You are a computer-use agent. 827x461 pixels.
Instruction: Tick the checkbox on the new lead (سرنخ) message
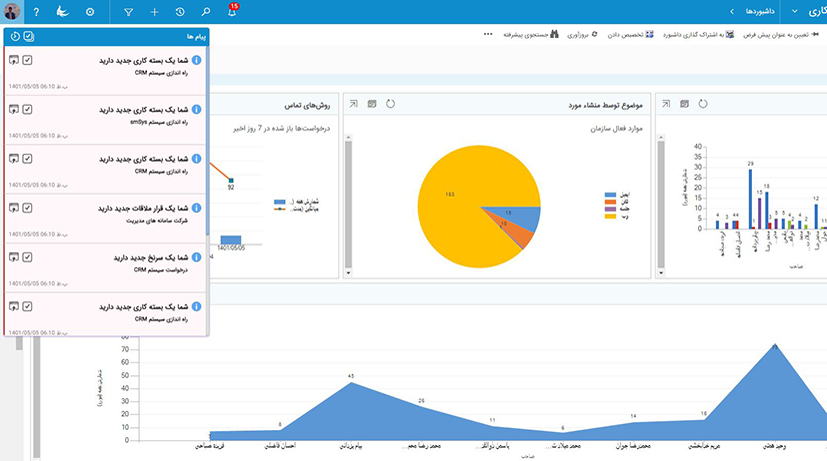coord(27,257)
